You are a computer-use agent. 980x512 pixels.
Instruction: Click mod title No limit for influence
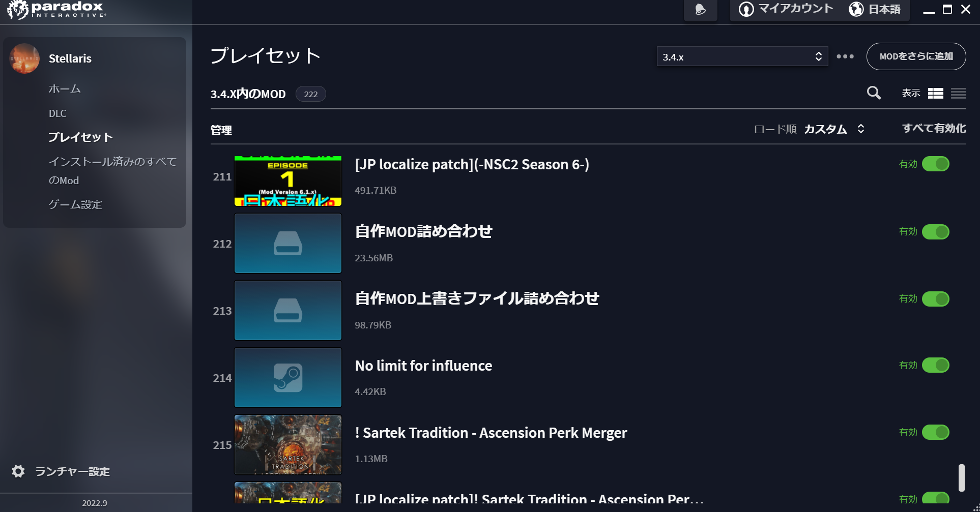[423, 366]
